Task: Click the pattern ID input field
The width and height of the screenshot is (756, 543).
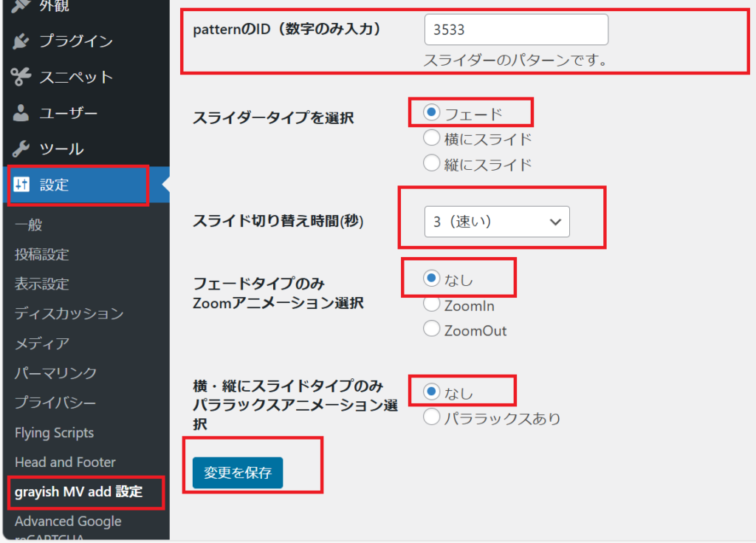Action: (515, 30)
